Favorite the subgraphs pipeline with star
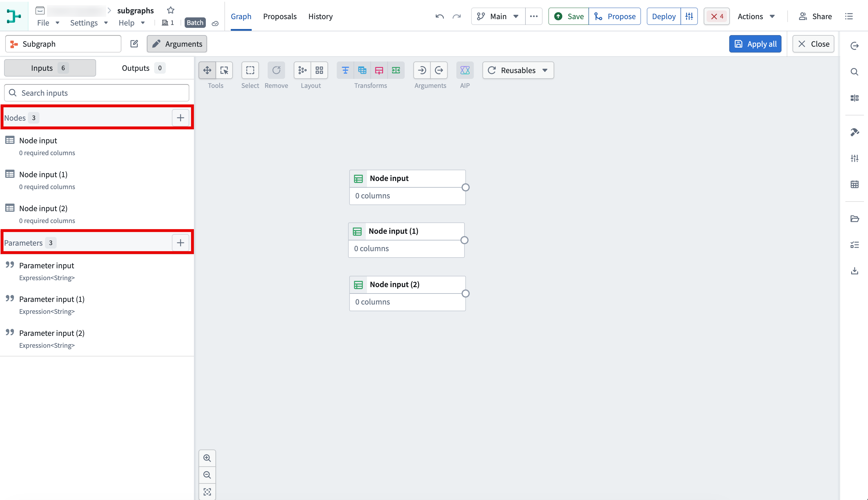 click(x=171, y=10)
